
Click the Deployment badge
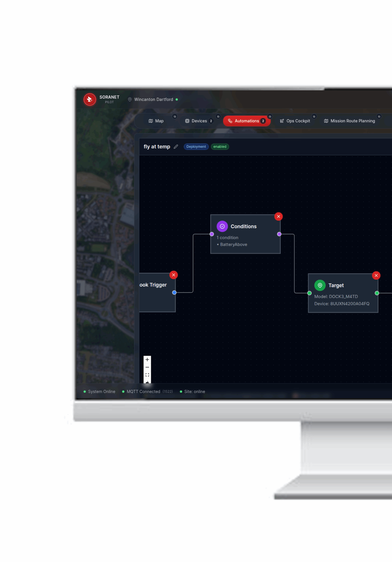[x=196, y=147]
